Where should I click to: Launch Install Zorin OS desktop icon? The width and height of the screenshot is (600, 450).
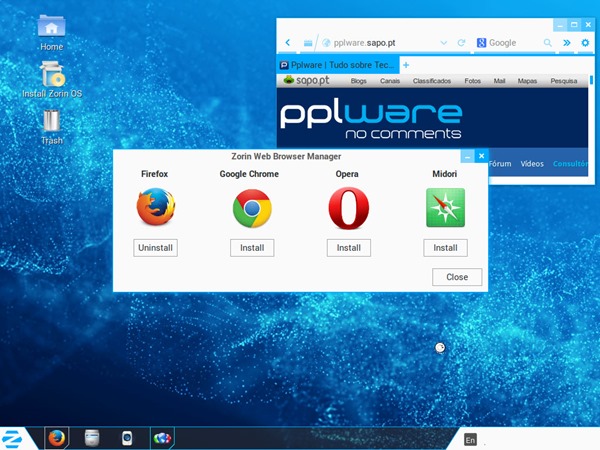click(x=52, y=79)
